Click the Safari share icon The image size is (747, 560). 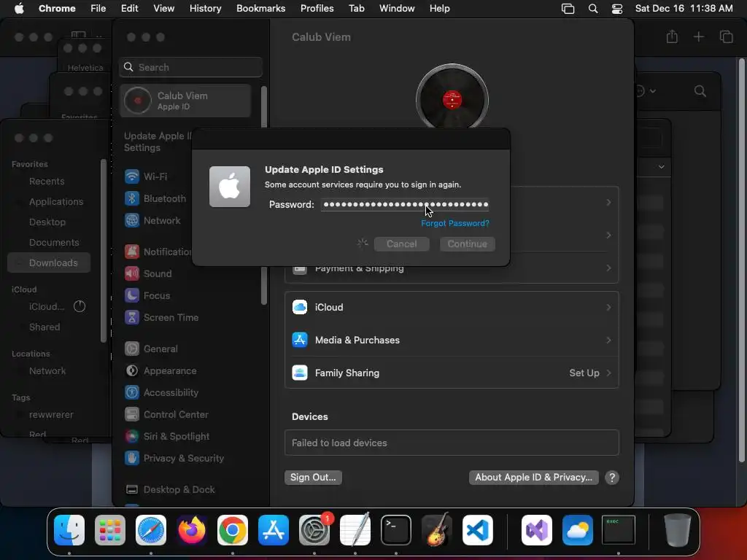point(672,36)
